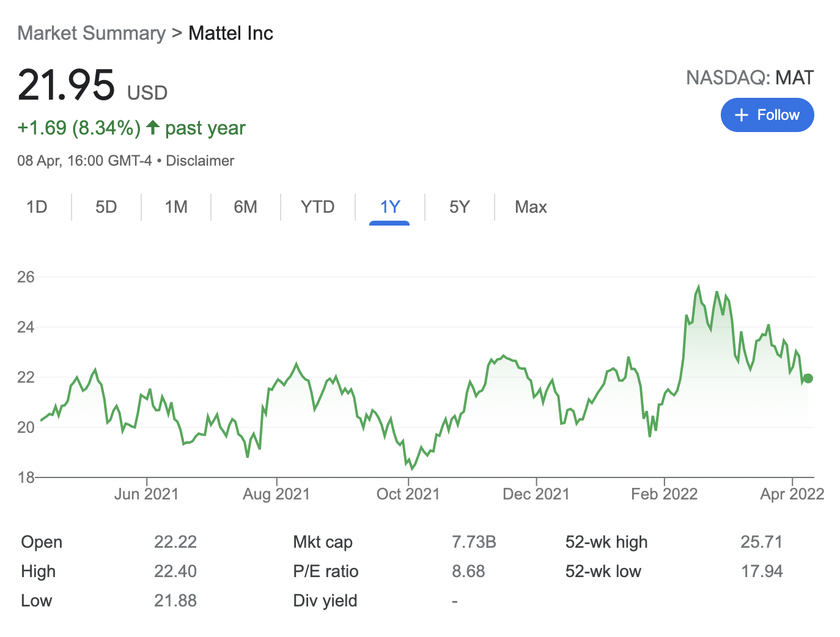Select the 6M chart period
Screen dimensions: 840x637
[x=246, y=207]
